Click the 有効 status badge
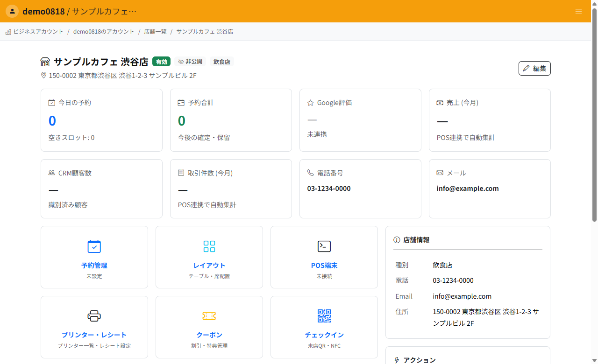The width and height of the screenshot is (598, 364). coord(161,62)
